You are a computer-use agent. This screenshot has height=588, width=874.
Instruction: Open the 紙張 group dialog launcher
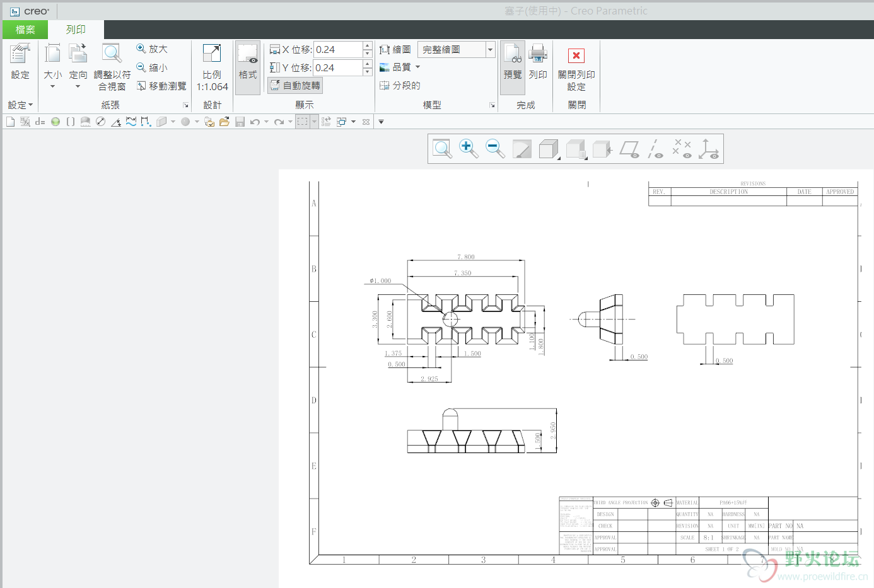coord(185,105)
